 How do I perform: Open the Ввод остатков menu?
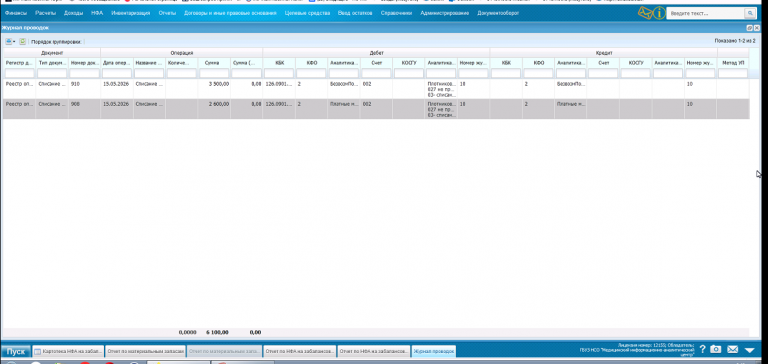coord(355,13)
